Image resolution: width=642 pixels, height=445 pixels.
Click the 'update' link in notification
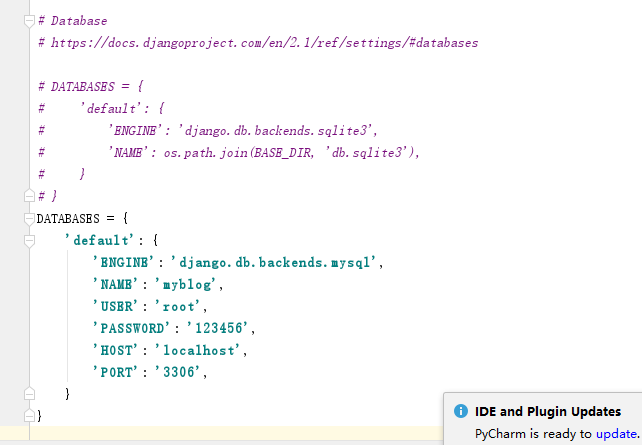click(x=616, y=434)
